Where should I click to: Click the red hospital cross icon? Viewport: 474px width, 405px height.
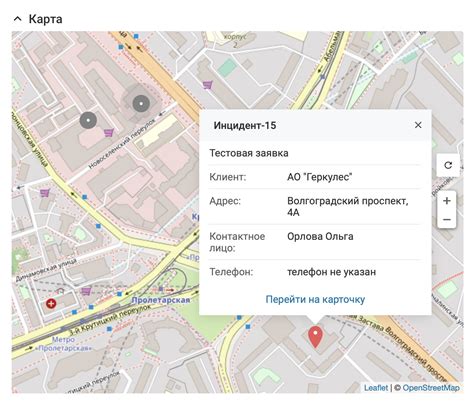coord(51,303)
